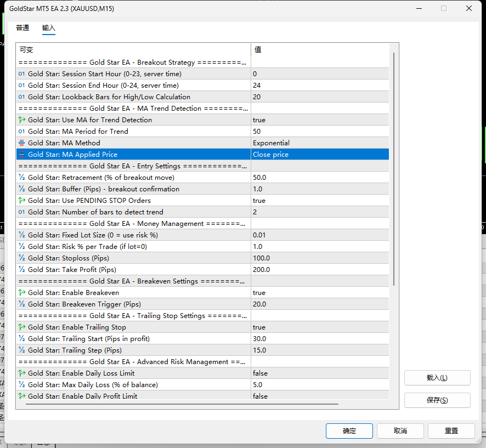Image resolution: width=486 pixels, height=448 pixels.
Task: Click the fraction icon beside Fixed Lot Size
Action: [22, 235]
